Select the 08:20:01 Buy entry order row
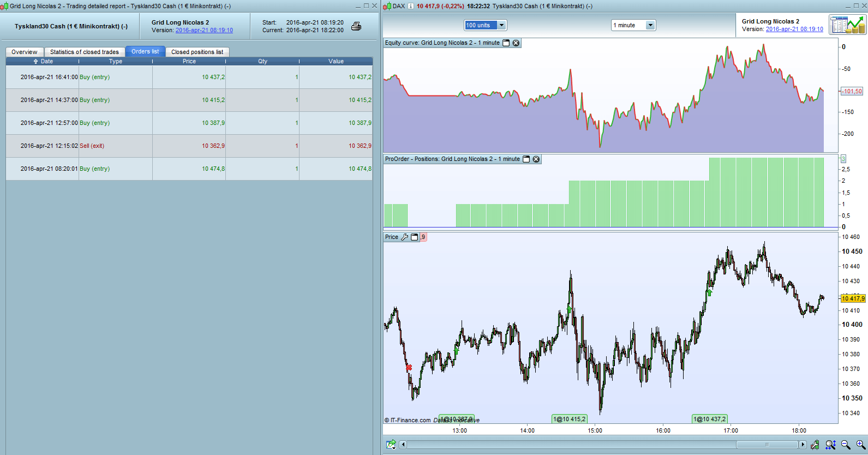Viewport: 868px width, 455px height. (x=189, y=169)
